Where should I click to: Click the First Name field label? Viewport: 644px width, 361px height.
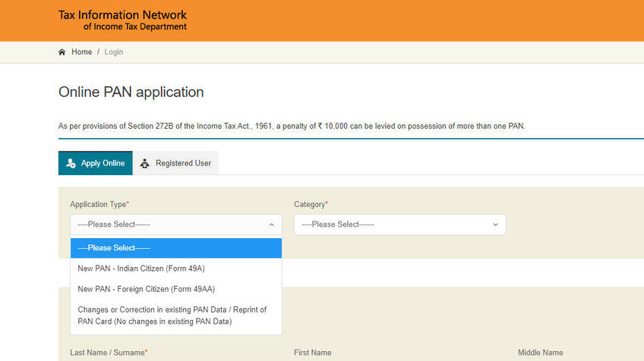(x=312, y=353)
